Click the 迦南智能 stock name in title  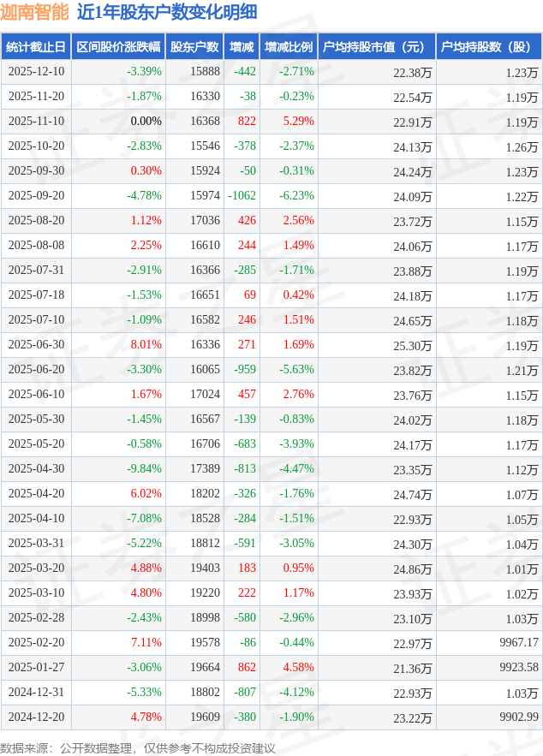(34, 13)
